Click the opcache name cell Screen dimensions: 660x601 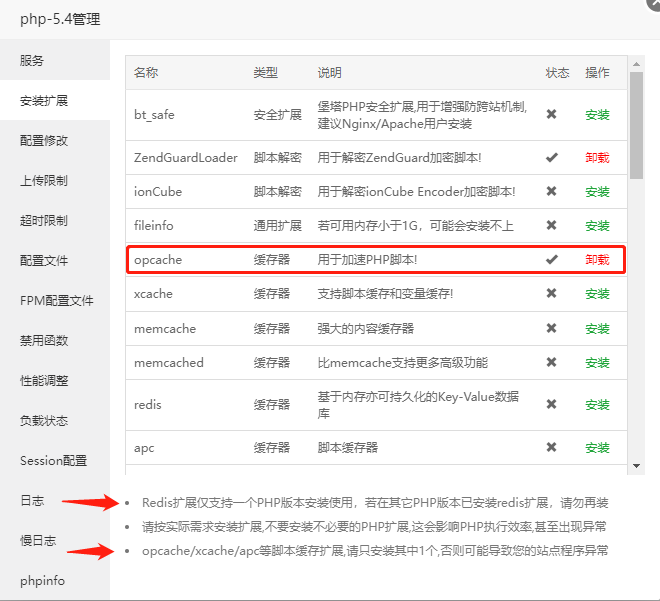point(158,260)
